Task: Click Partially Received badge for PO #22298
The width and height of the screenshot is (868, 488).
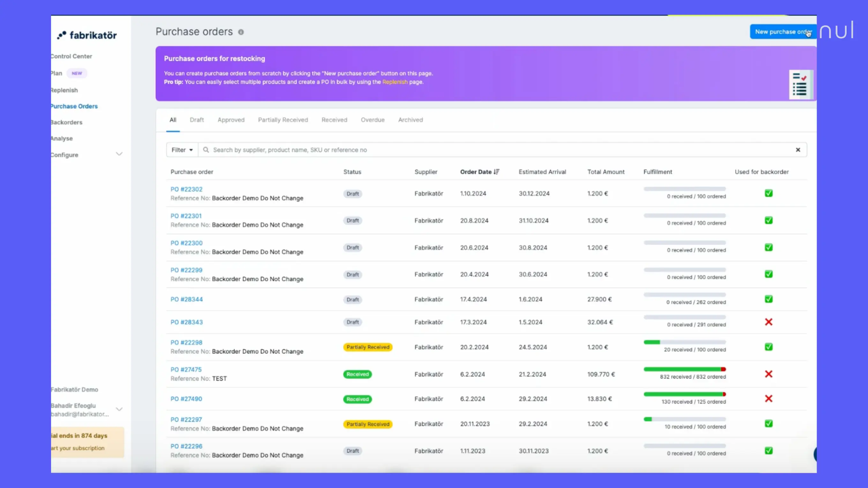Action: coord(368,347)
